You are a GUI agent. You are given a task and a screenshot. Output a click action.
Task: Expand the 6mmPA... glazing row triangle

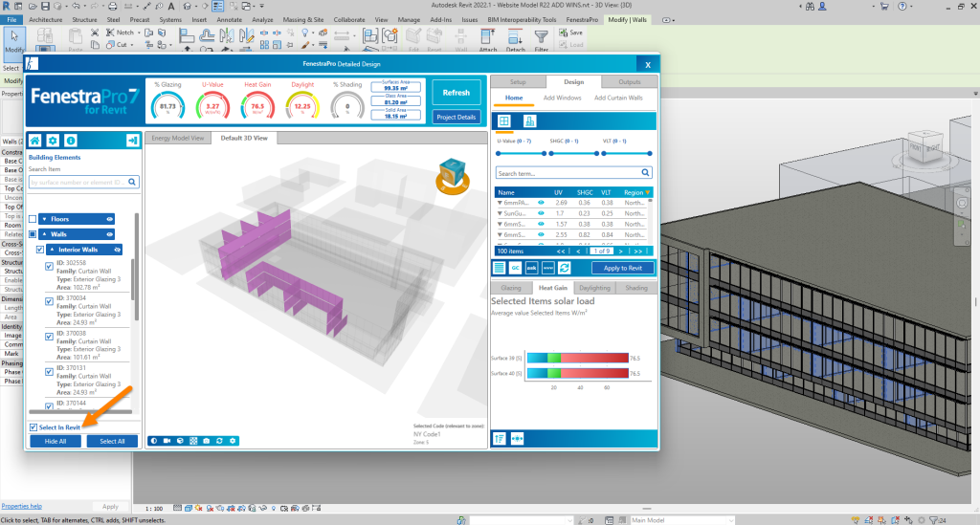tap(500, 203)
